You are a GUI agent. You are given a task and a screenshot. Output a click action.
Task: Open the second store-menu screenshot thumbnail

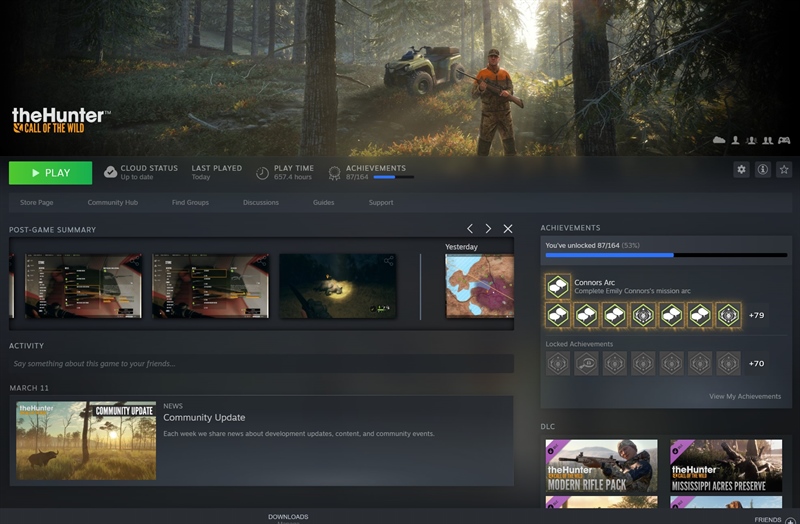[x=211, y=286]
